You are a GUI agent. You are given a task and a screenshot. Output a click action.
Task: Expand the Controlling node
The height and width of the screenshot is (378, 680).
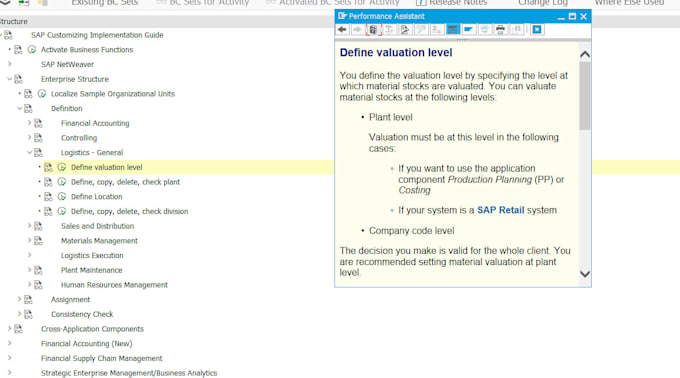coord(29,137)
